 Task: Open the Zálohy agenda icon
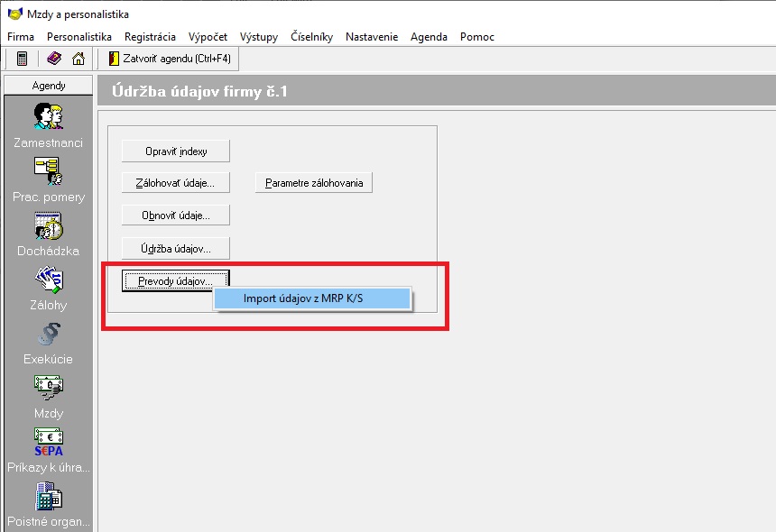click(x=48, y=280)
